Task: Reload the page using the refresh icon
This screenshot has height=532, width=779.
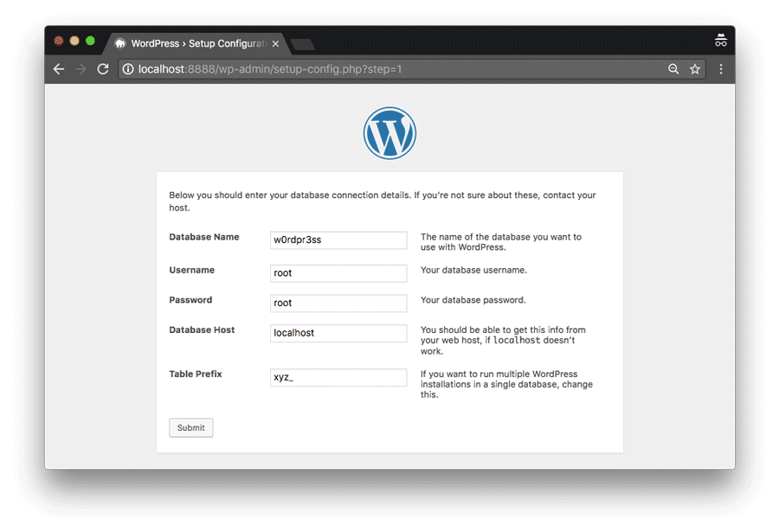Action: point(103,69)
